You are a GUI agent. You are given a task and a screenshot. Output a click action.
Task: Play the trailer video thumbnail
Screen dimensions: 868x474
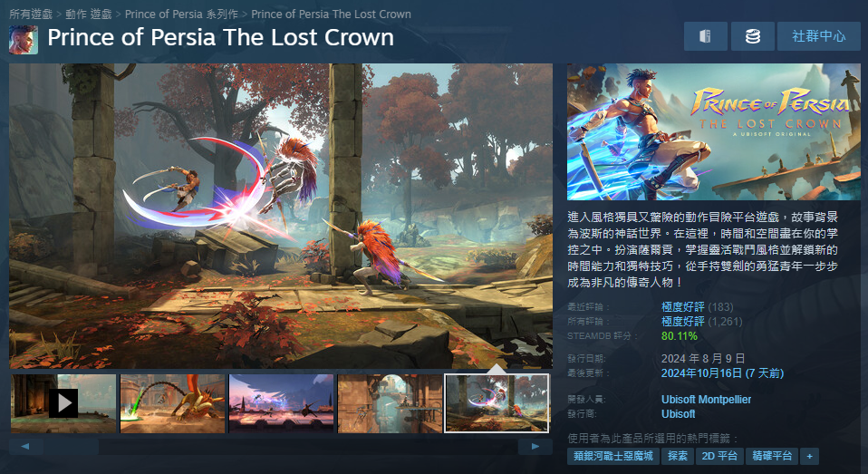[63, 403]
